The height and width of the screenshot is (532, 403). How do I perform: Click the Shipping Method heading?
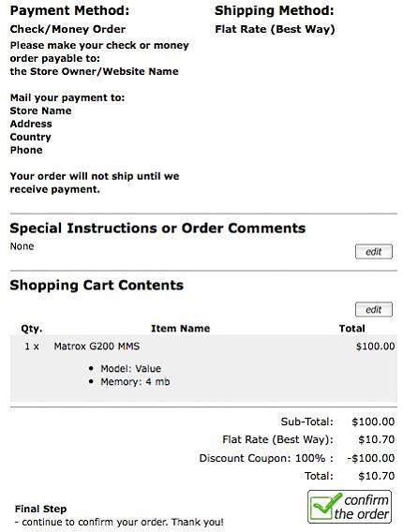pyautogui.click(x=275, y=10)
